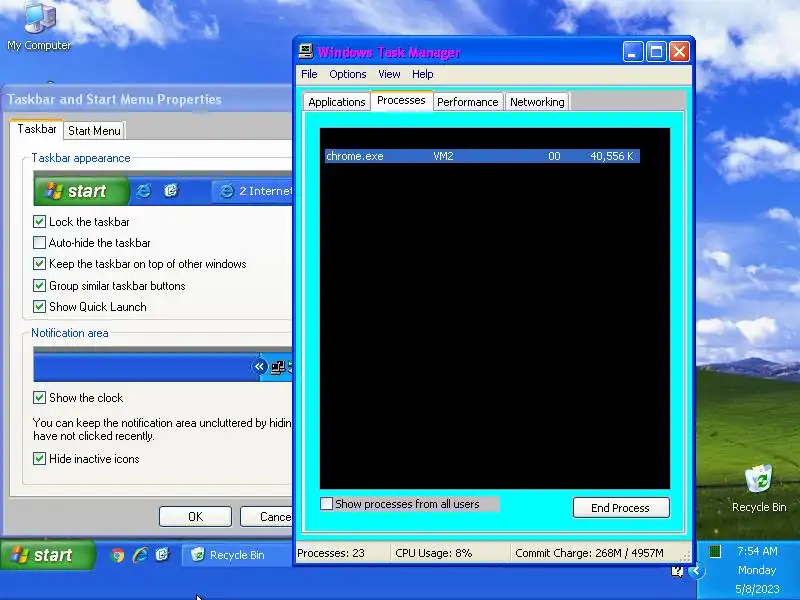
Task: Select the chrome.exe process row
Action: click(482, 156)
